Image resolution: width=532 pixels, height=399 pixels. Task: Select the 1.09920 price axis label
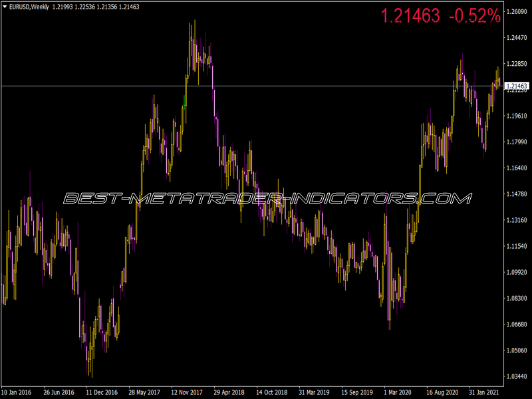[517, 272]
